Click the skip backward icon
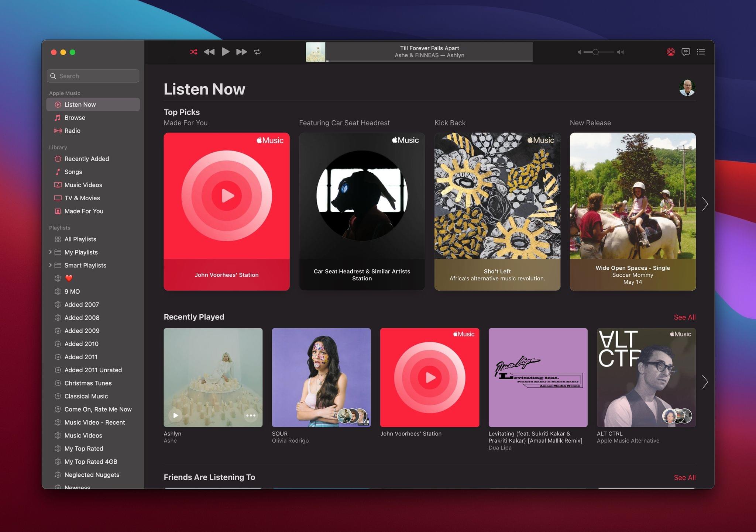The height and width of the screenshot is (532, 756). [209, 52]
